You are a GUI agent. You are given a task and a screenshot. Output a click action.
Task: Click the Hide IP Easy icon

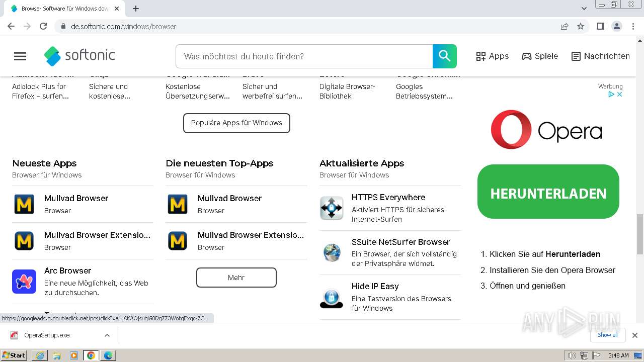tap(332, 297)
